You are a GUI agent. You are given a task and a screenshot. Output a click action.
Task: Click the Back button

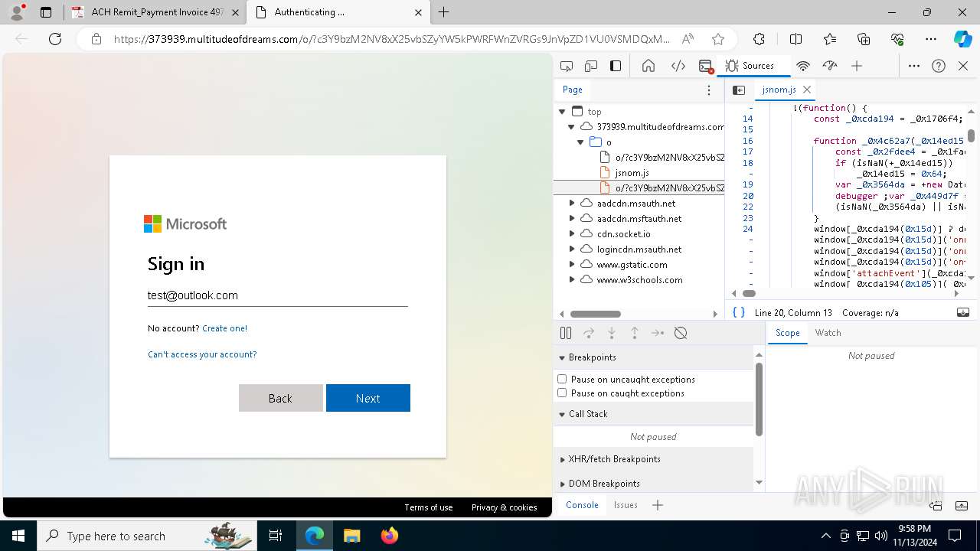pos(280,398)
